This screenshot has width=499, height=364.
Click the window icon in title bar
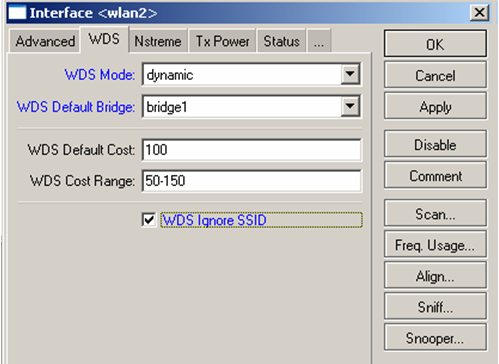tap(17, 13)
